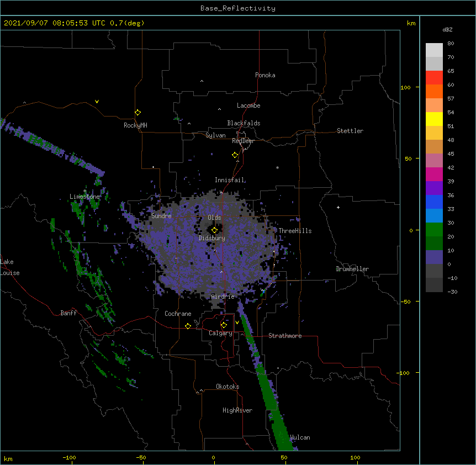Click the Cochrane town label
Image resolution: width=476 pixels, height=465 pixels.
178,314
